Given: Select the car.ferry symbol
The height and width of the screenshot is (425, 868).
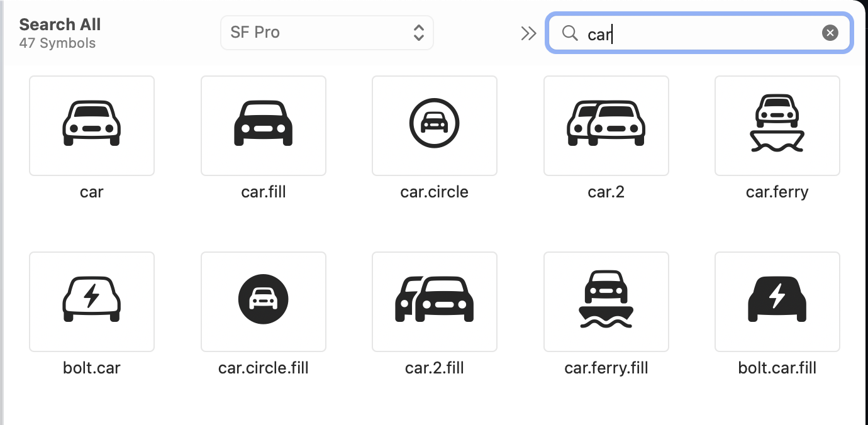Looking at the screenshot, I should click(777, 125).
